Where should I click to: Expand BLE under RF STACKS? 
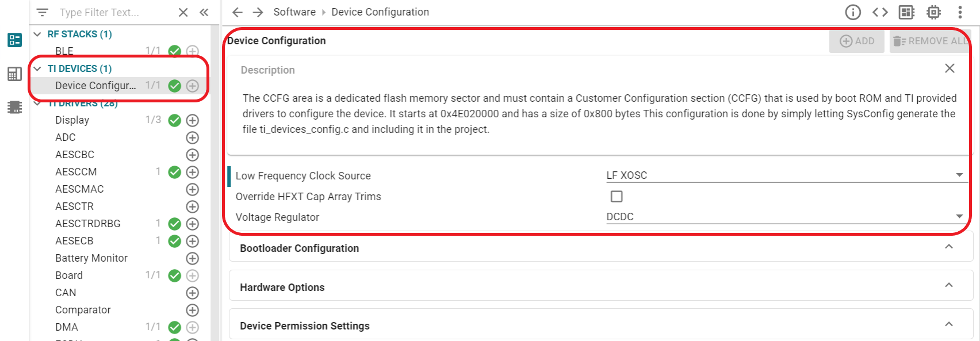(x=64, y=51)
